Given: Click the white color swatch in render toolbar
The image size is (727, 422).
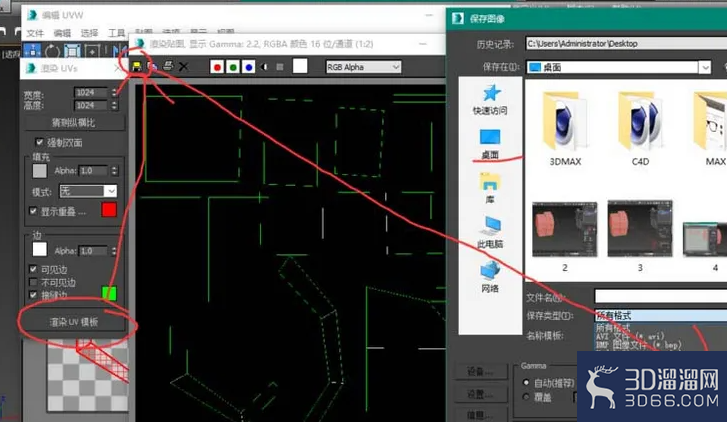Looking at the screenshot, I should click(300, 66).
